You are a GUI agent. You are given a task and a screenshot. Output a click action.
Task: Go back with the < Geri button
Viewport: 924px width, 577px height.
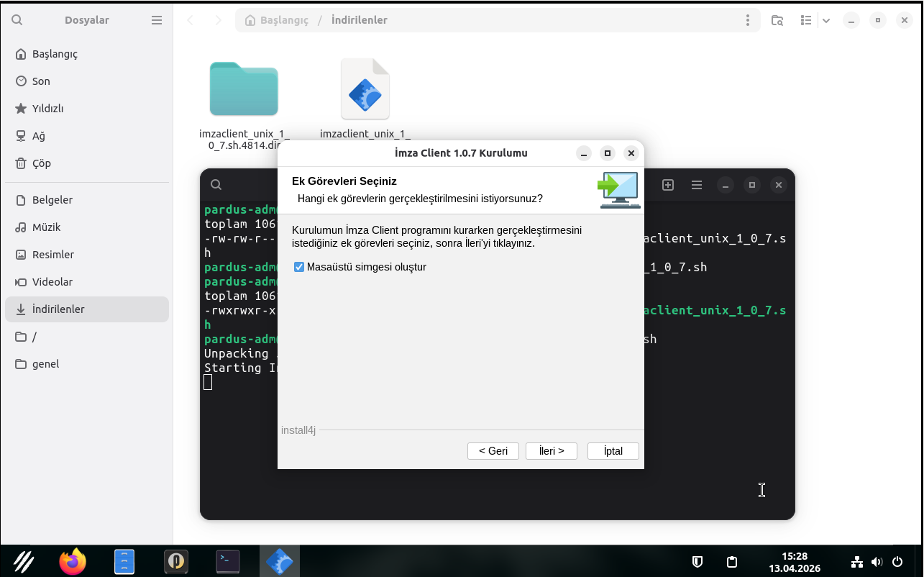493,451
